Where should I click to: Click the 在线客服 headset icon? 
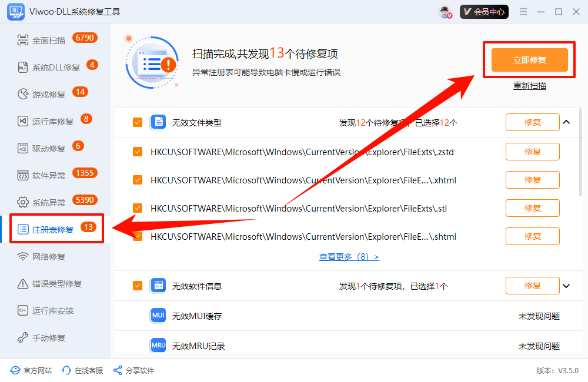tap(66, 370)
